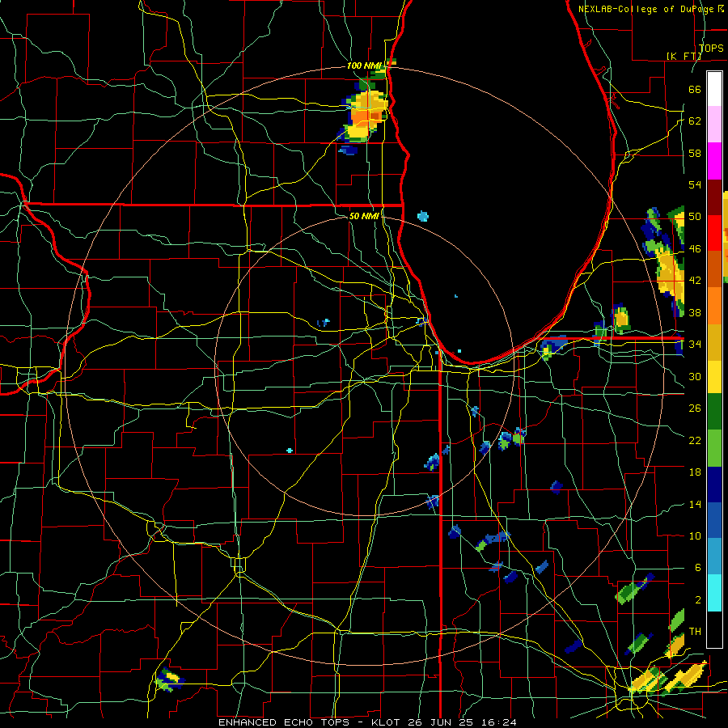Pick the magenta color band in legend
728x728 pixels.
point(714,161)
